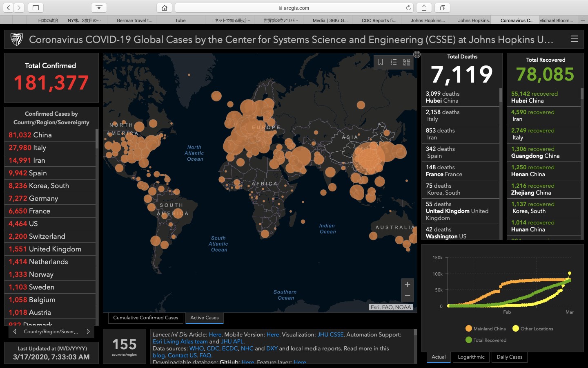This screenshot has width=588, height=368.
Task: Click the Johns Hopkins shield logo
Action: coord(17,39)
